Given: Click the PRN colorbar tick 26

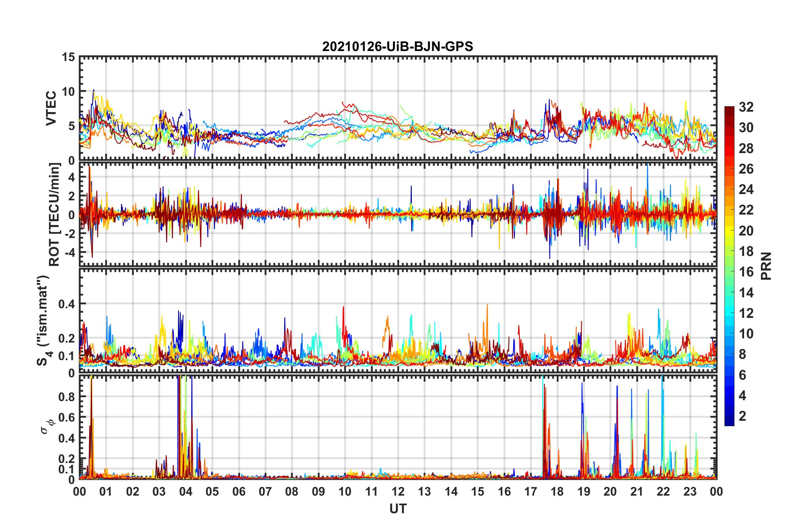Looking at the screenshot, I should [x=746, y=169].
